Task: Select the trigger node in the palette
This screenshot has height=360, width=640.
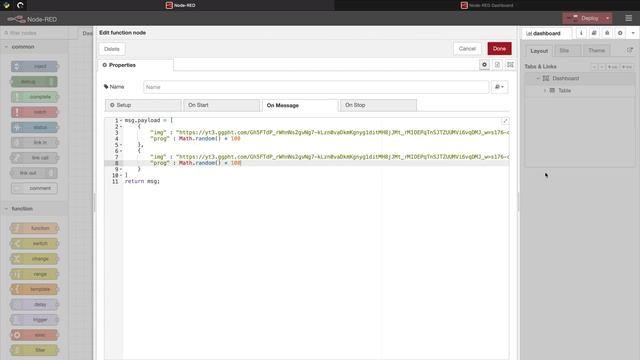Action: click(34, 320)
